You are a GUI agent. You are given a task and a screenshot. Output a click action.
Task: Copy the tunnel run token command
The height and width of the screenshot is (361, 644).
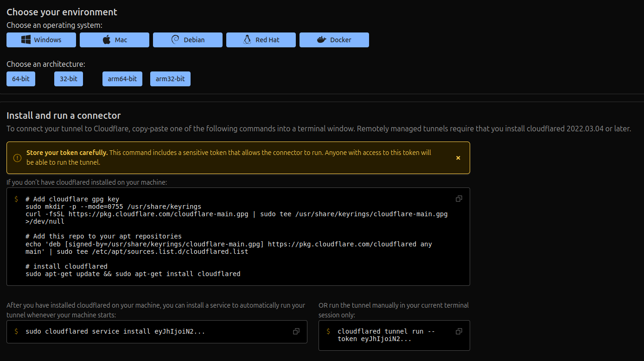(x=459, y=331)
